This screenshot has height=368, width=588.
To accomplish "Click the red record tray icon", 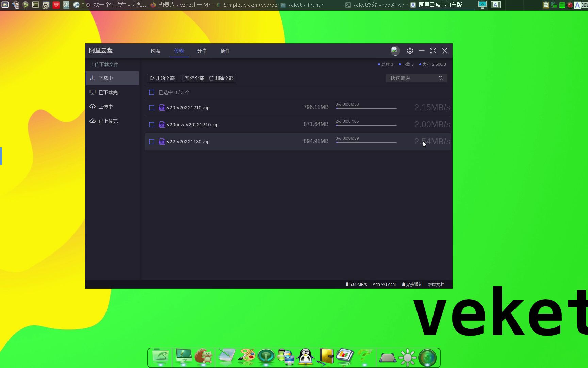I will coord(570,5).
